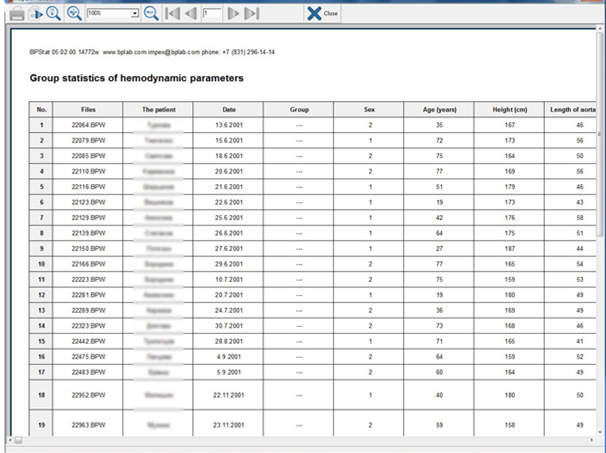Click The patient column header
The height and width of the screenshot is (453, 606).
[158, 109]
